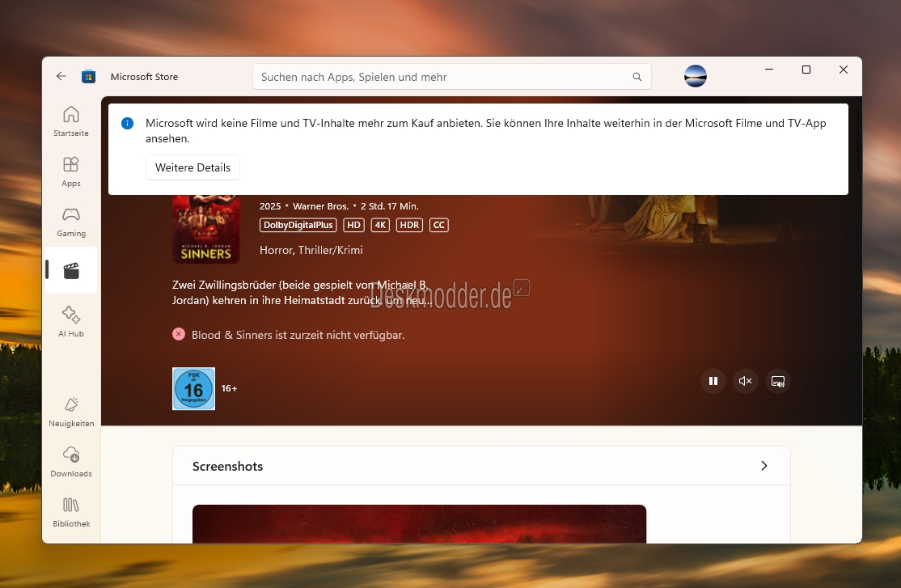Image resolution: width=901 pixels, height=588 pixels.
Task: Open the movie description text starting Zwei Zwillingsbrüder
Action: (x=302, y=293)
